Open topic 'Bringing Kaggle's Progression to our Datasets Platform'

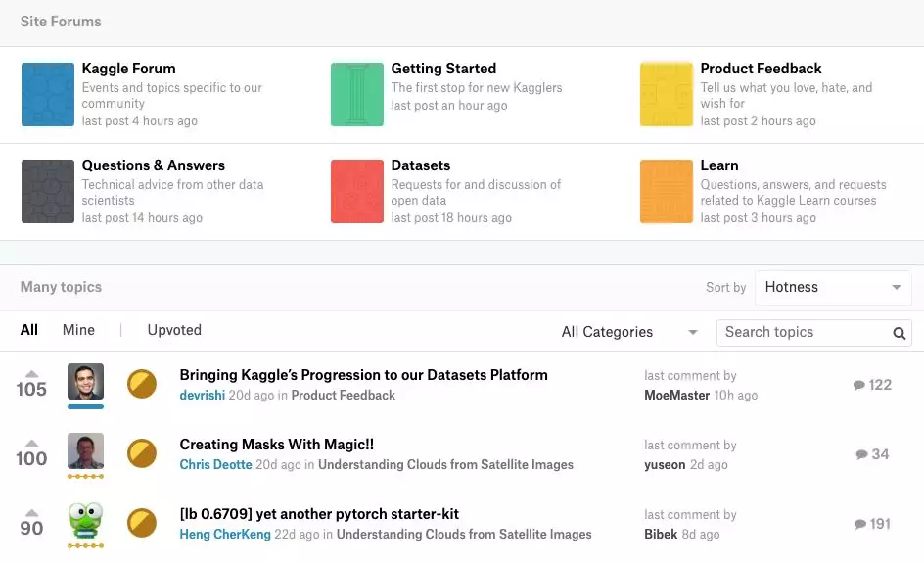(363, 375)
